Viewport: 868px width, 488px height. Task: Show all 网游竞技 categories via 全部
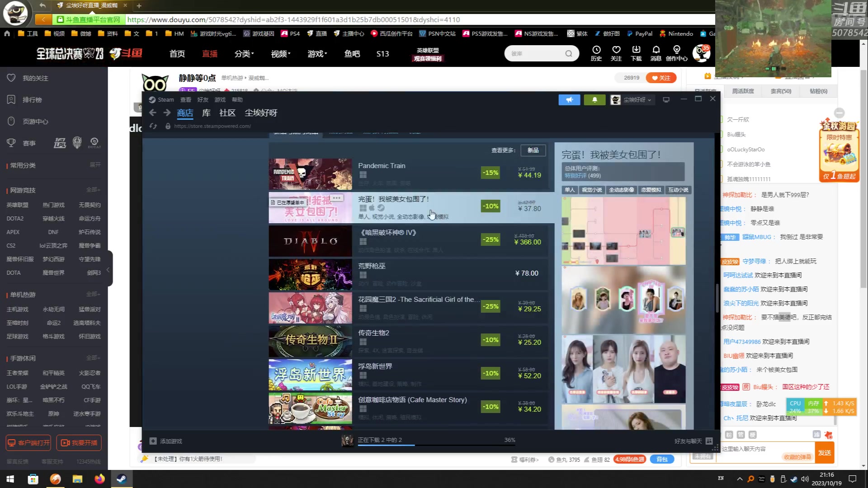pos(93,190)
